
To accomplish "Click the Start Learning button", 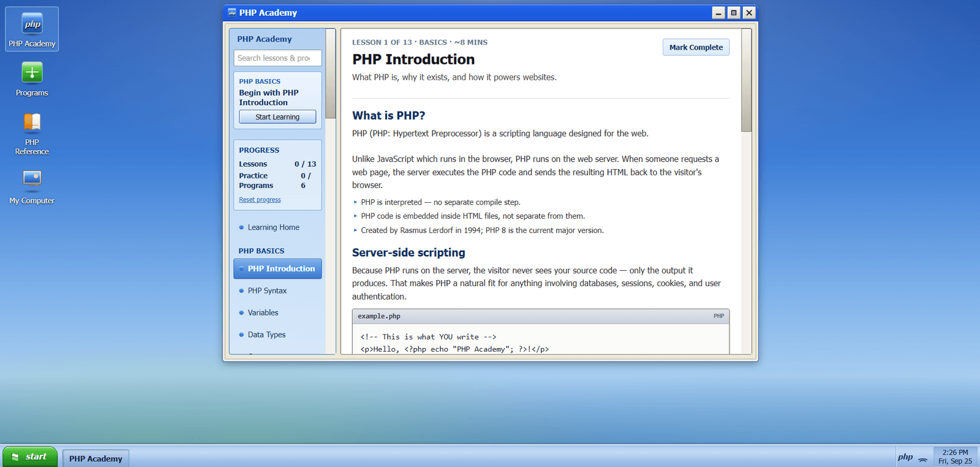I will [277, 116].
